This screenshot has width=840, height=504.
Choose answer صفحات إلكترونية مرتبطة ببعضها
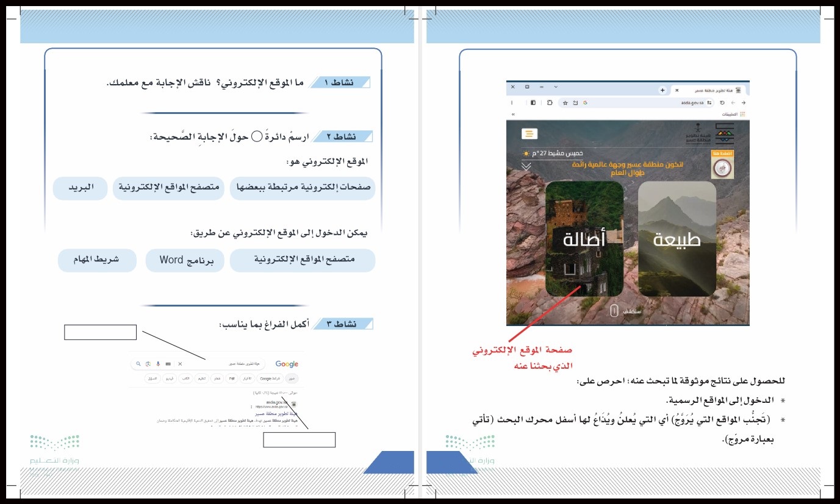303,188
